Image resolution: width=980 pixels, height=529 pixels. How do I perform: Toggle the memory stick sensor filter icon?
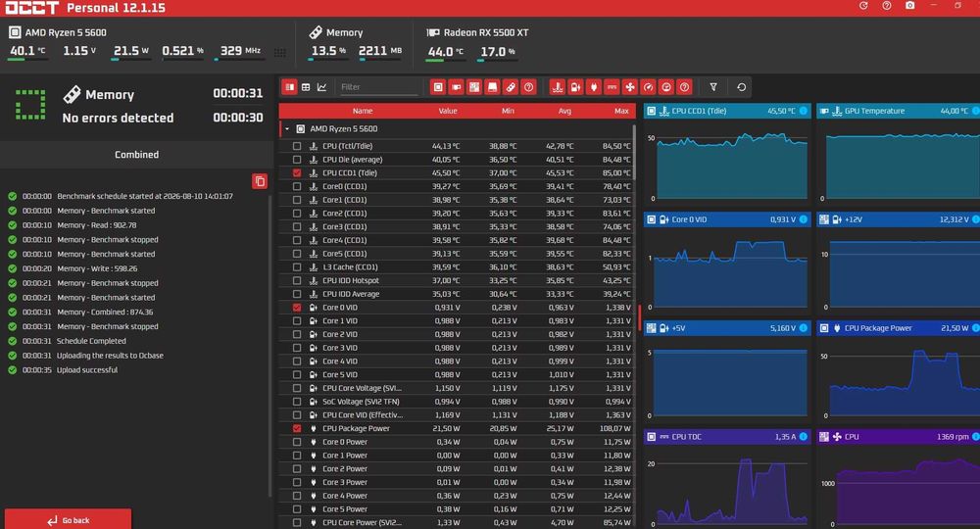click(x=511, y=87)
